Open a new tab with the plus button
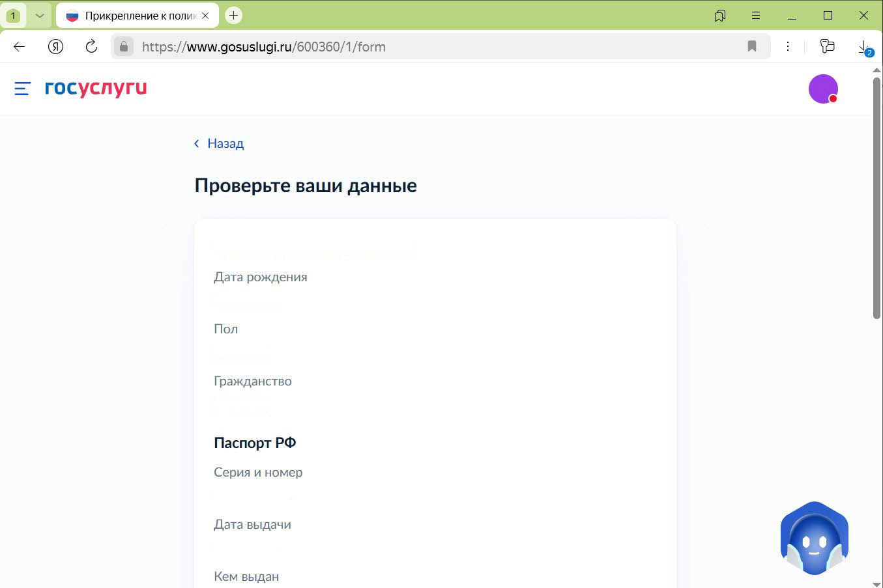 point(233,14)
